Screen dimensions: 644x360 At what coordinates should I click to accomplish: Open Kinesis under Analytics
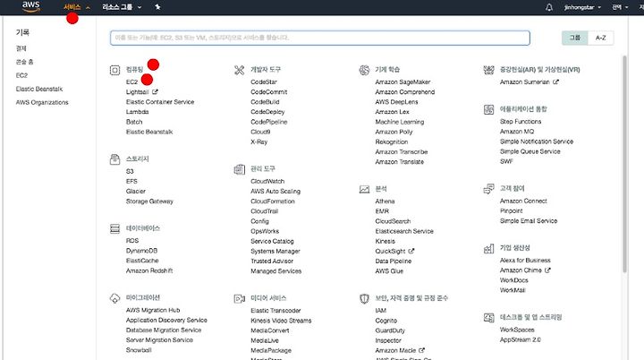pos(386,241)
